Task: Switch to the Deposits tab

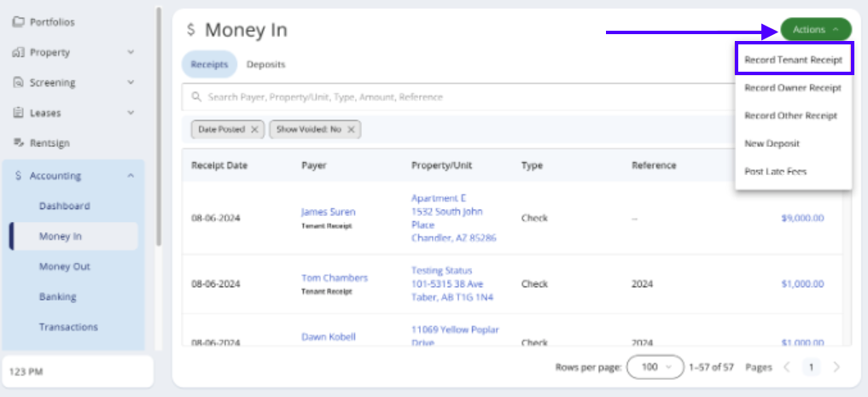Action: [265, 64]
